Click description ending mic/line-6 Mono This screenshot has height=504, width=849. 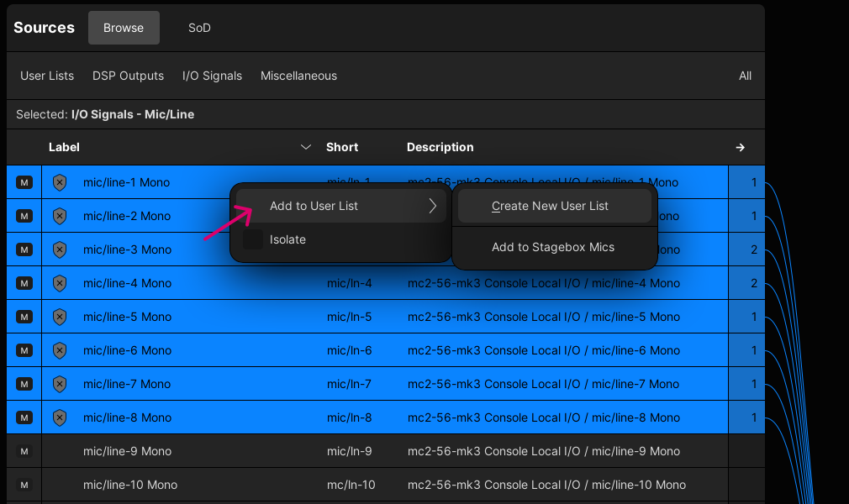coord(544,350)
